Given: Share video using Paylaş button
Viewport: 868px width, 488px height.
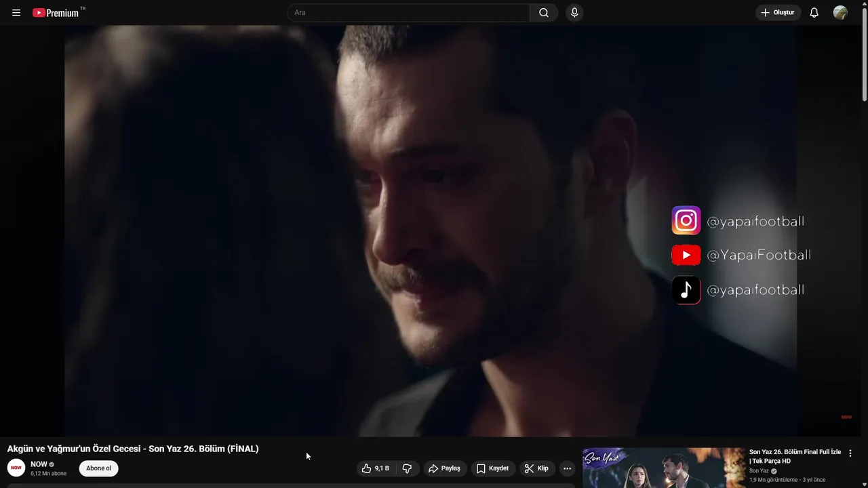Looking at the screenshot, I should 445,468.
